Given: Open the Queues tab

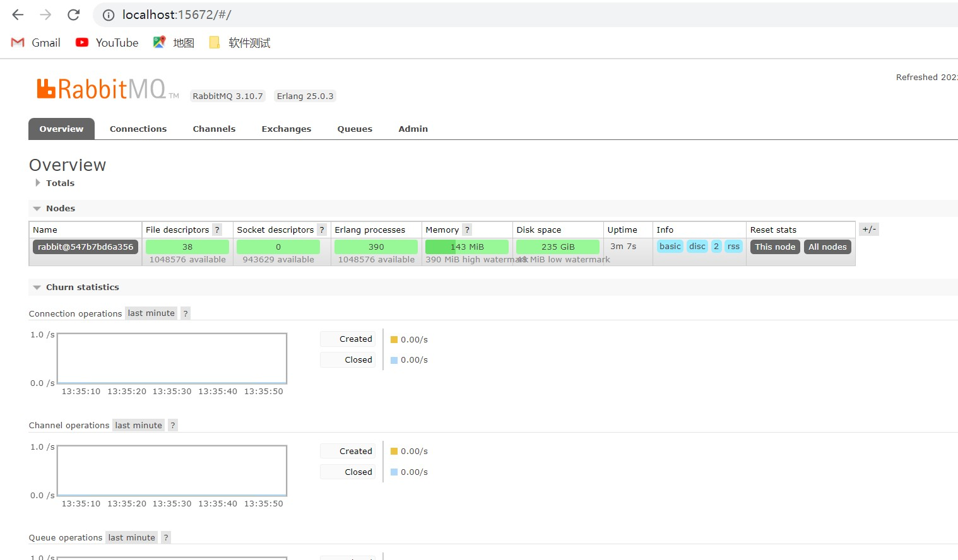Looking at the screenshot, I should click(x=355, y=129).
